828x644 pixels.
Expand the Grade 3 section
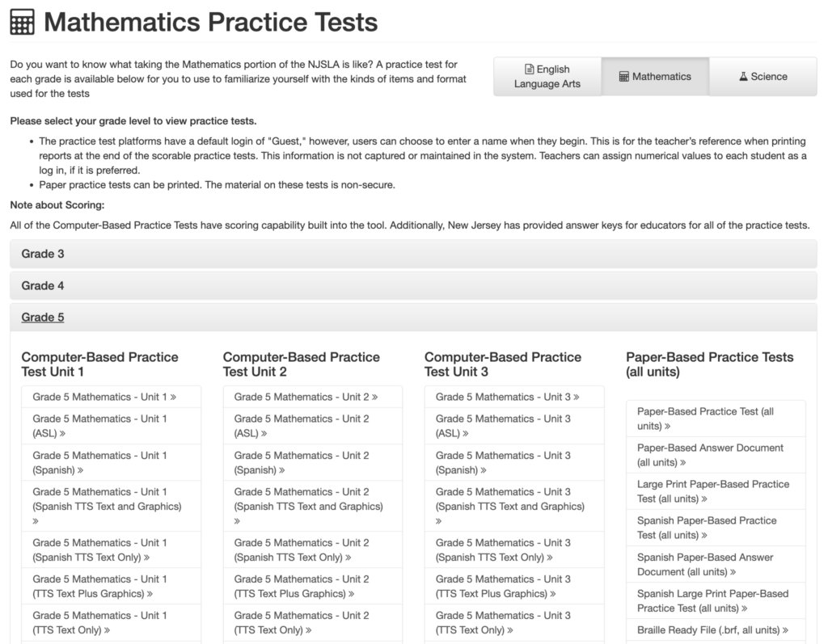[x=413, y=254]
